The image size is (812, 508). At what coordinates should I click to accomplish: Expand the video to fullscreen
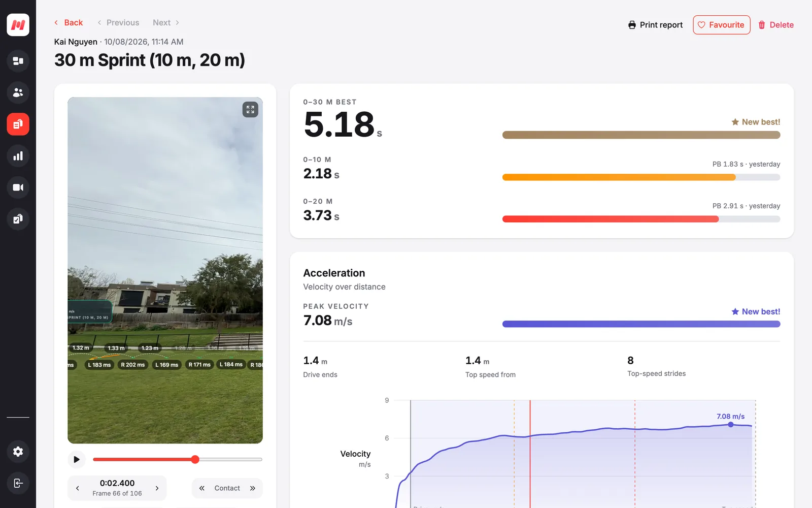coord(250,110)
